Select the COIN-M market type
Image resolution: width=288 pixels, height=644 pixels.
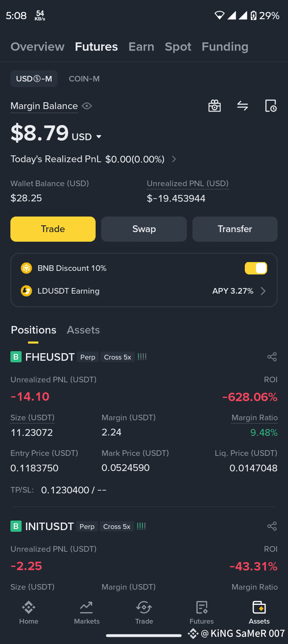tap(84, 79)
